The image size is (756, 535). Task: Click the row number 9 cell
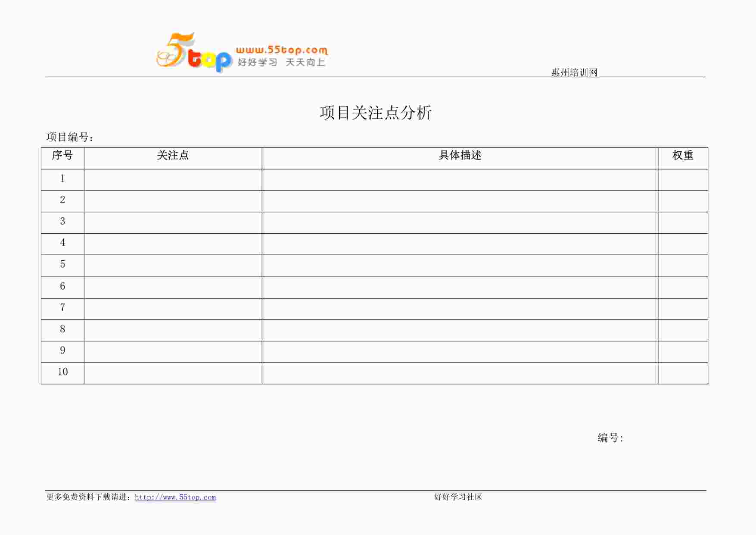62,352
